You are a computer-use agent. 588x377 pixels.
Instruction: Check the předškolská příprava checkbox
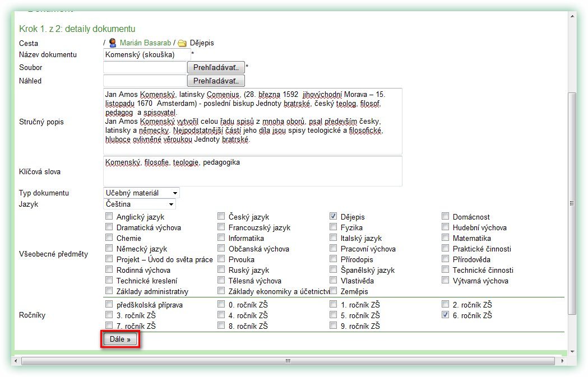coord(109,304)
